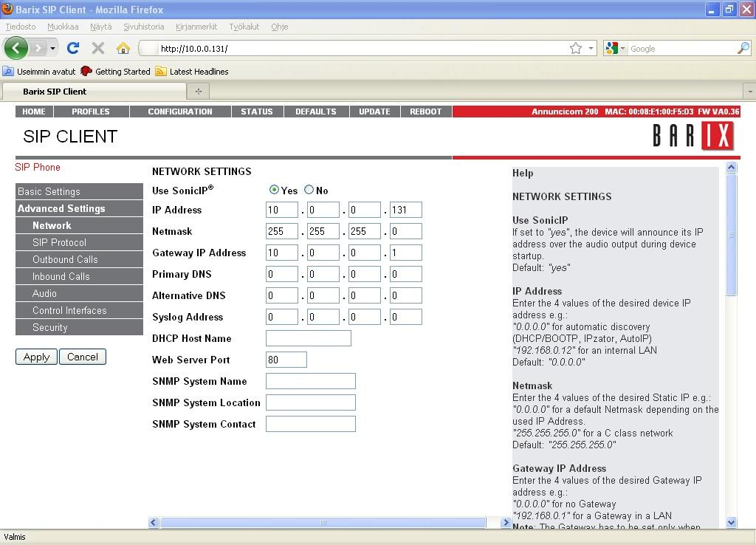Click the Help panel vertical scrollbar thumb

(731, 235)
